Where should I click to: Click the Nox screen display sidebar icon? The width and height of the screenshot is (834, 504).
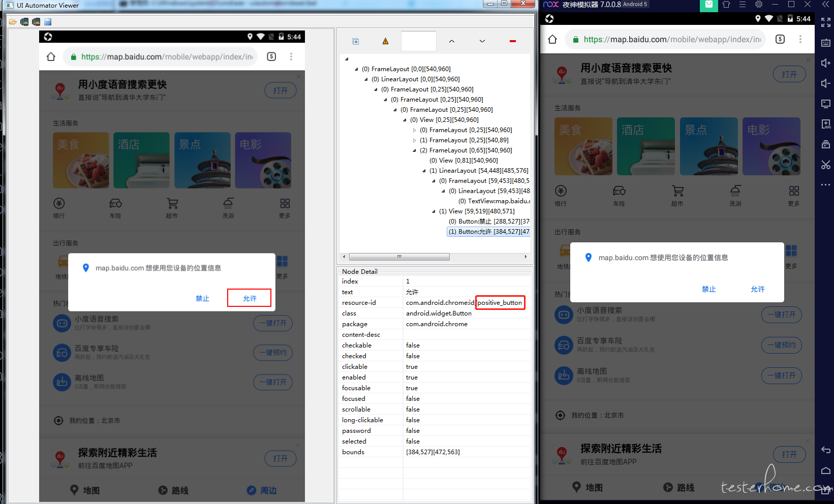pos(826,104)
